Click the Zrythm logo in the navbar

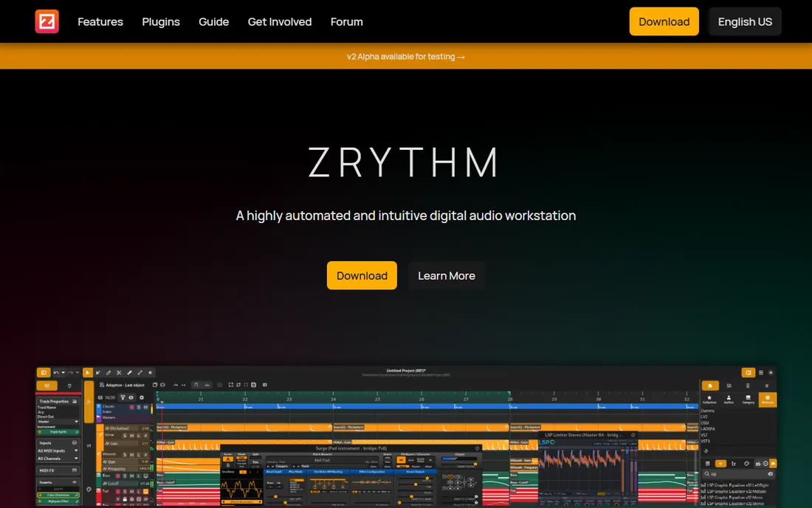click(47, 21)
